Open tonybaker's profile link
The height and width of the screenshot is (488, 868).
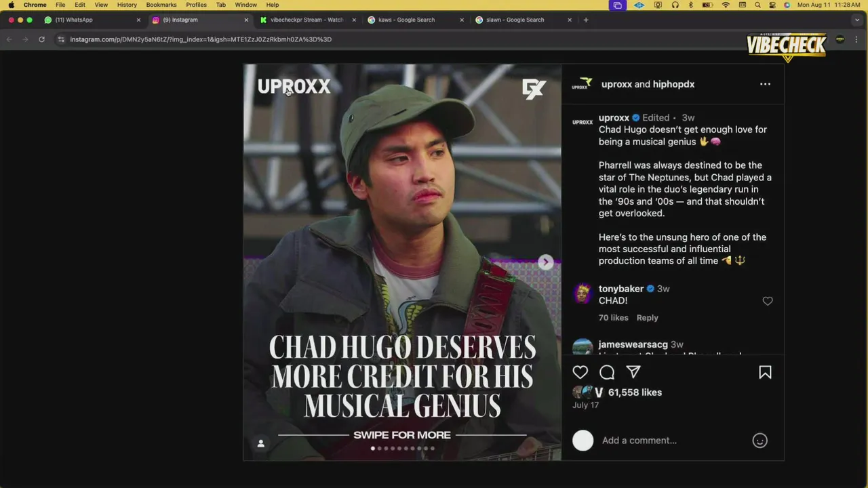pos(620,289)
